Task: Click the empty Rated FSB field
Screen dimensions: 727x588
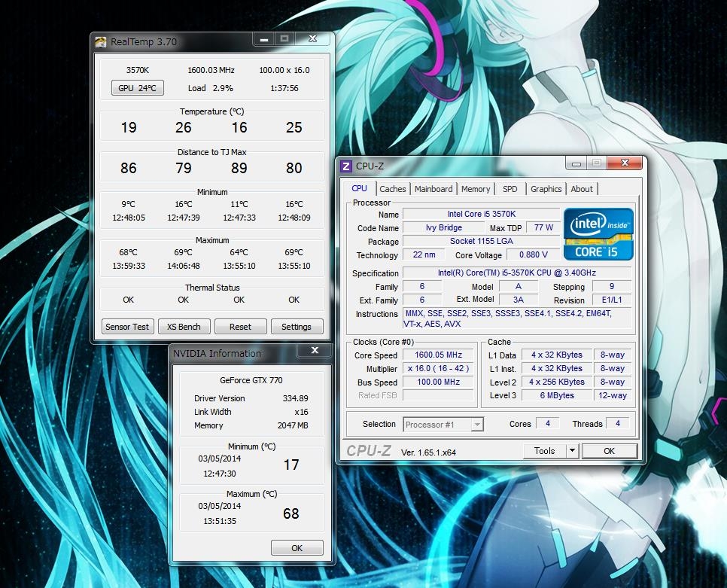Action: tap(438, 395)
